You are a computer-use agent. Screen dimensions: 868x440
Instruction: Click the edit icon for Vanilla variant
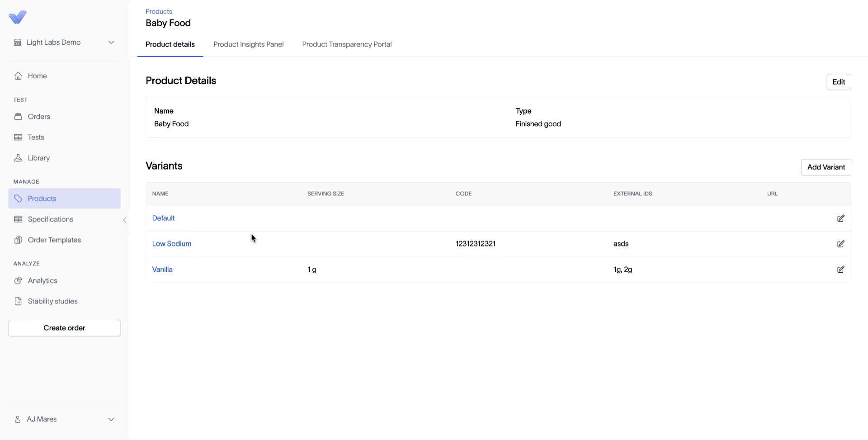tap(840, 270)
